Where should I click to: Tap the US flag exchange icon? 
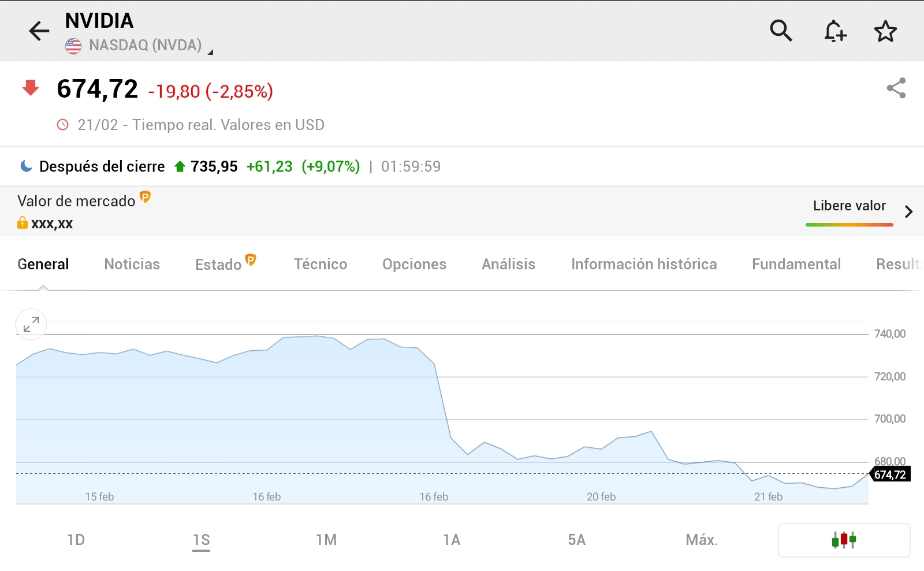coord(73,46)
